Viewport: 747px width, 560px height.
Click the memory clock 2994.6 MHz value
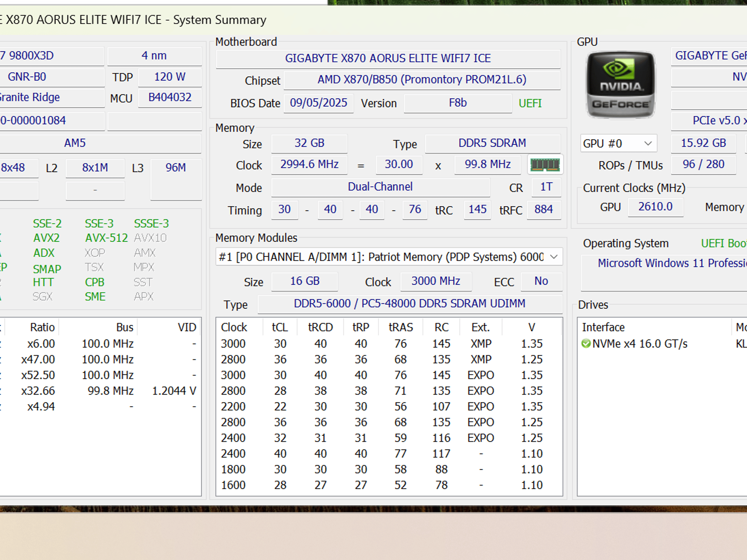309,164
